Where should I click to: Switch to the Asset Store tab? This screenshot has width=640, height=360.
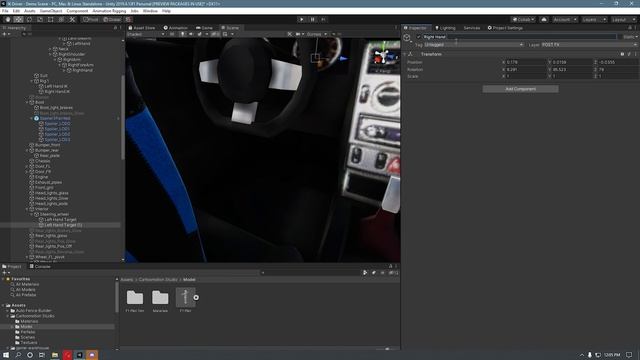pyautogui.click(x=142, y=28)
